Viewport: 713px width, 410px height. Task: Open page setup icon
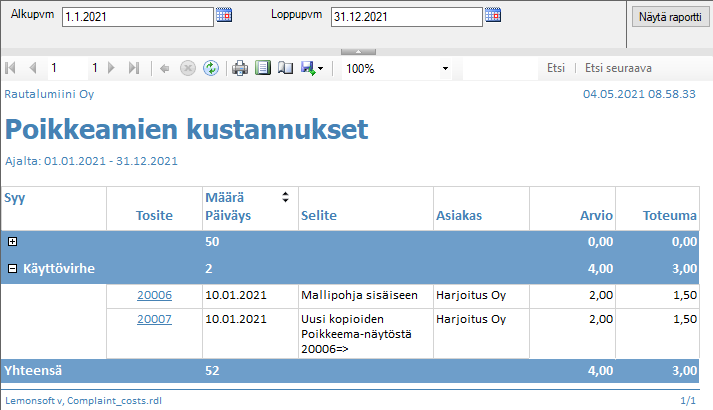tap(285, 68)
